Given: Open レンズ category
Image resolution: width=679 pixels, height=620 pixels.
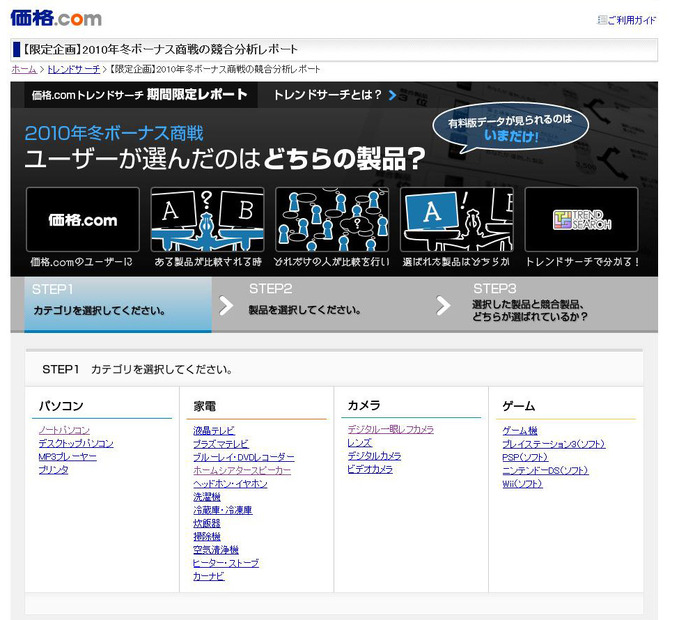Looking at the screenshot, I should tap(359, 443).
